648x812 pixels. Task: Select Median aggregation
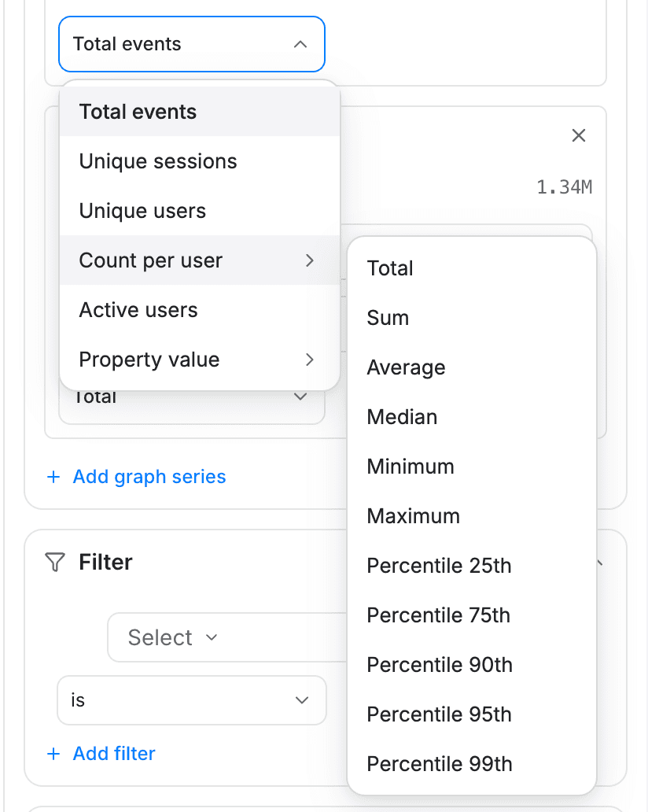point(472,417)
